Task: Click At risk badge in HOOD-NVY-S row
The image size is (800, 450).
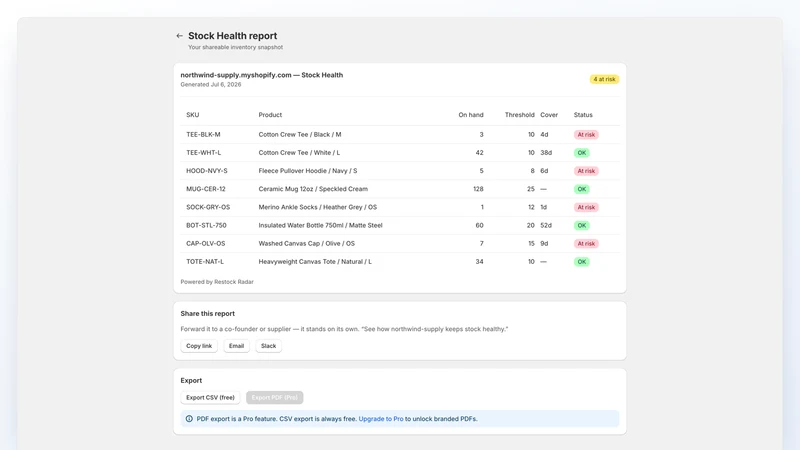Action: pos(586,171)
